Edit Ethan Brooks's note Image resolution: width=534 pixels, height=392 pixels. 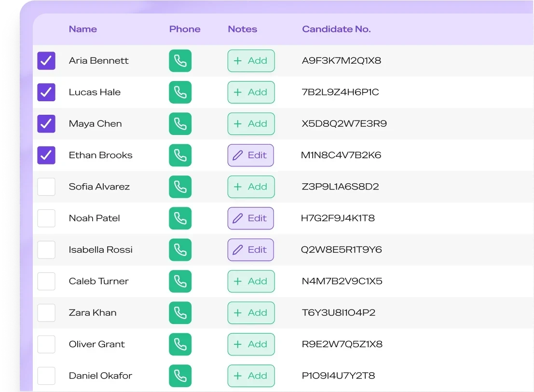[251, 156]
